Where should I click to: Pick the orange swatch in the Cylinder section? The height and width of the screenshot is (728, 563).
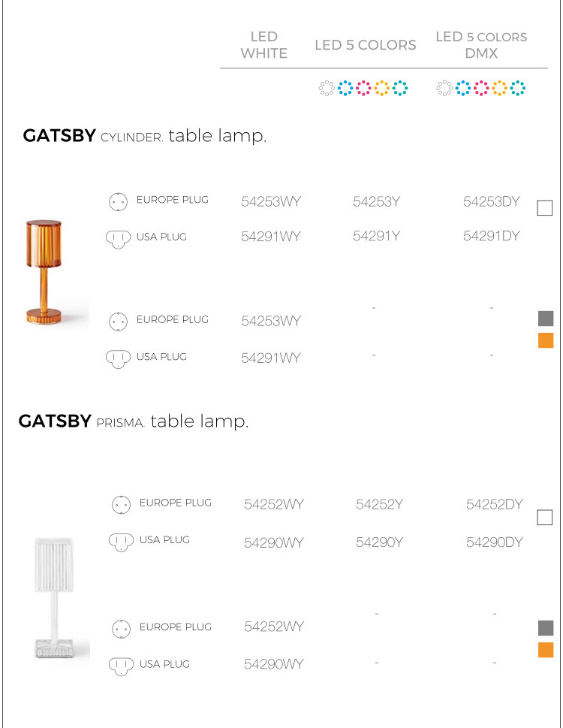(x=546, y=340)
